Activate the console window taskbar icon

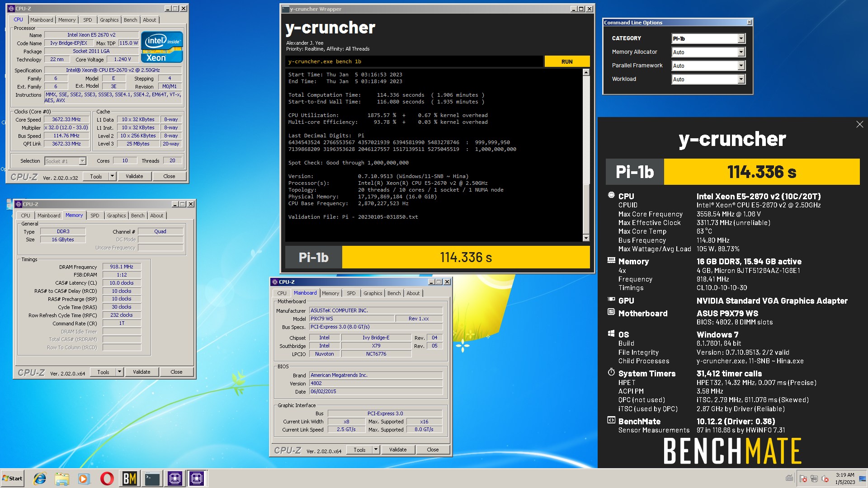coord(152,479)
